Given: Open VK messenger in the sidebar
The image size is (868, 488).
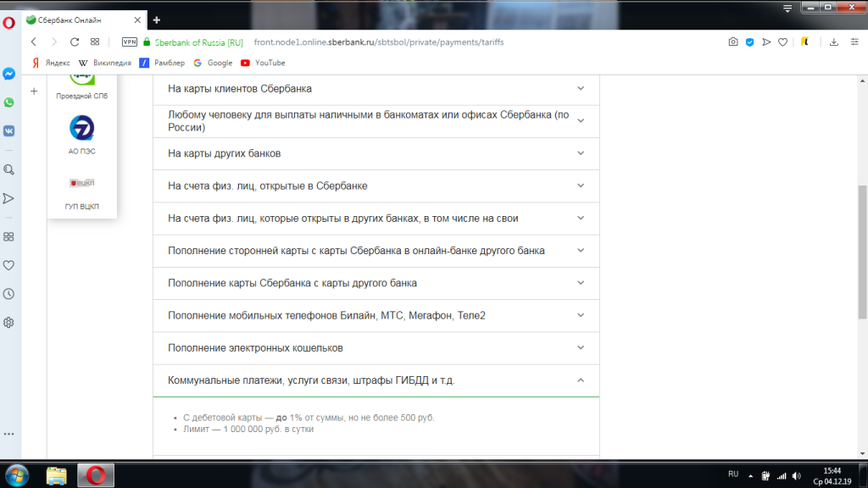Looking at the screenshot, I should (x=8, y=130).
